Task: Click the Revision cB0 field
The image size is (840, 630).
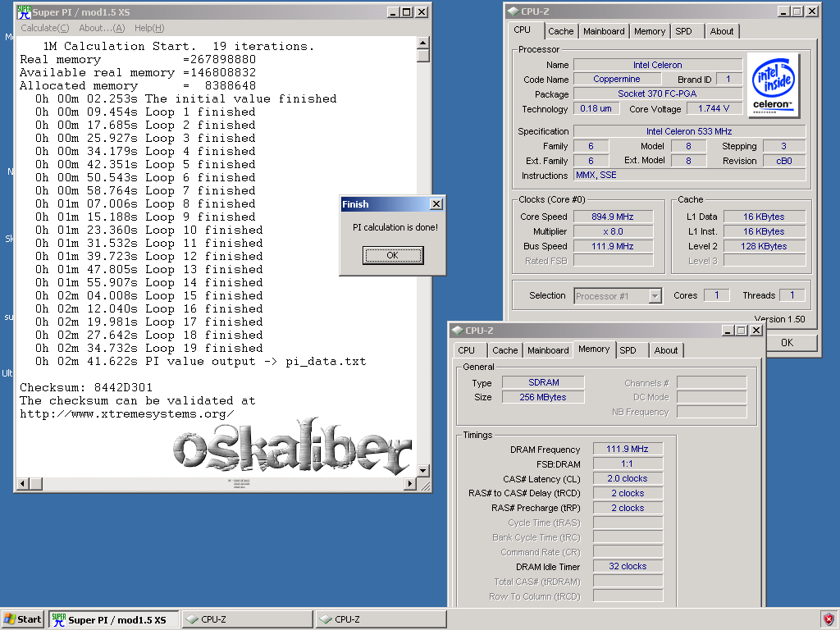Action: [783, 161]
